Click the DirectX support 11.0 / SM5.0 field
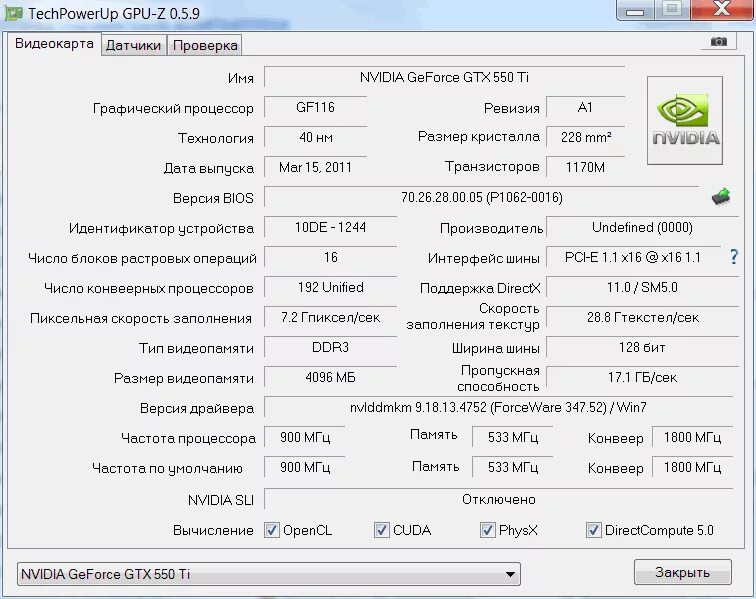Viewport: 756px width, 599px height. coord(642,287)
